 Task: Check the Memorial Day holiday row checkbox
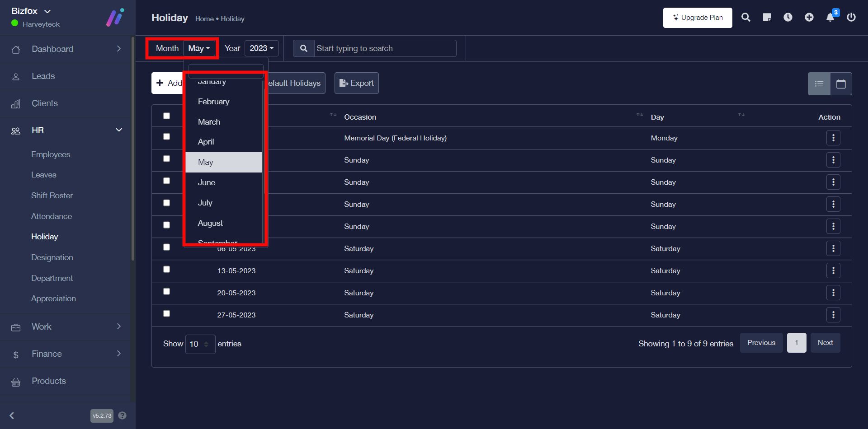(167, 137)
